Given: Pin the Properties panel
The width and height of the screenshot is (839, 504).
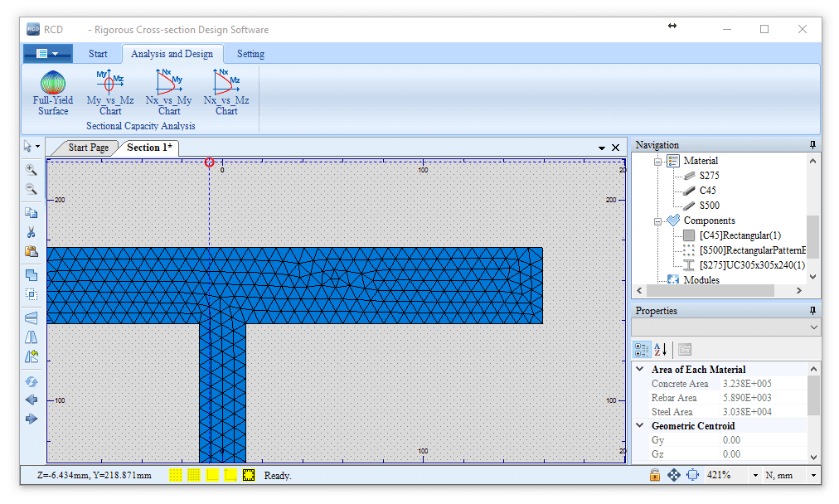Looking at the screenshot, I should click(x=812, y=310).
